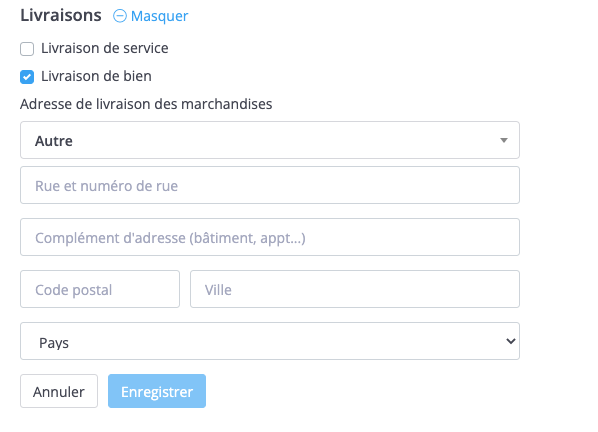
Task: Click into the Ville text field
Action: tap(355, 289)
